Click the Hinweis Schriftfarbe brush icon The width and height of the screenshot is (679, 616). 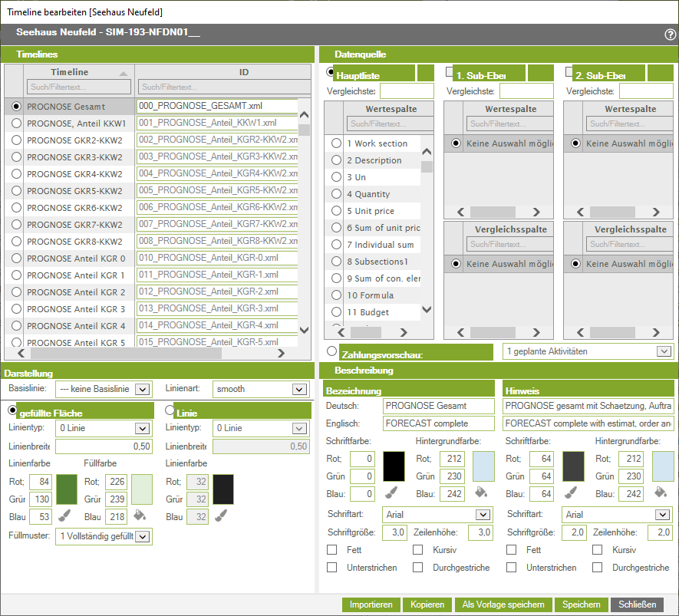point(572,492)
